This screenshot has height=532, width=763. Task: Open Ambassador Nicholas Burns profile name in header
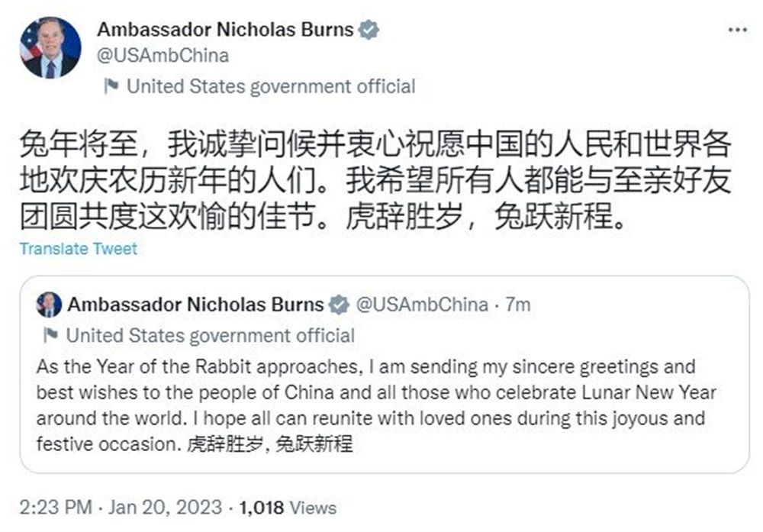tap(225, 30)
